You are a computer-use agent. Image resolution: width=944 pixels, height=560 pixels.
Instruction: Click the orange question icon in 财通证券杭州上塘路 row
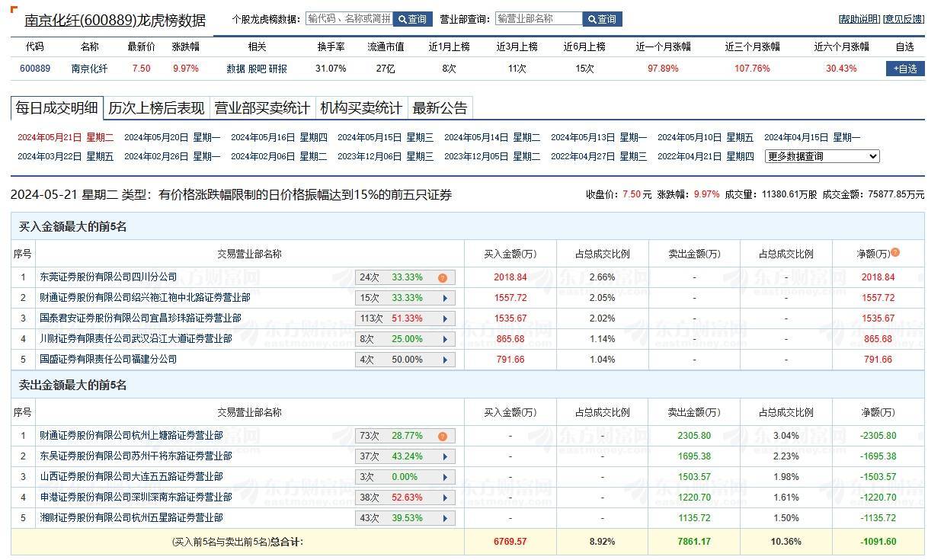[x=442, y=437]
